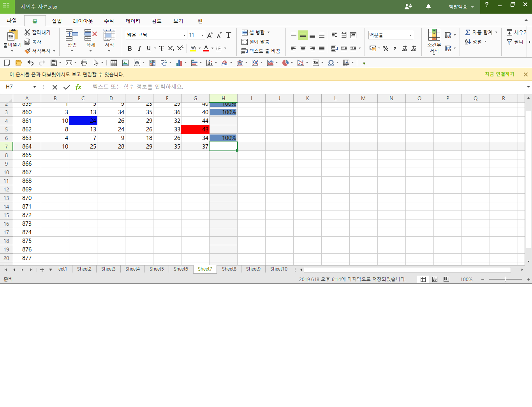Screen dimensions: 532x407
Task: Toggle italic formatting
Action: [x=139, y=48]
